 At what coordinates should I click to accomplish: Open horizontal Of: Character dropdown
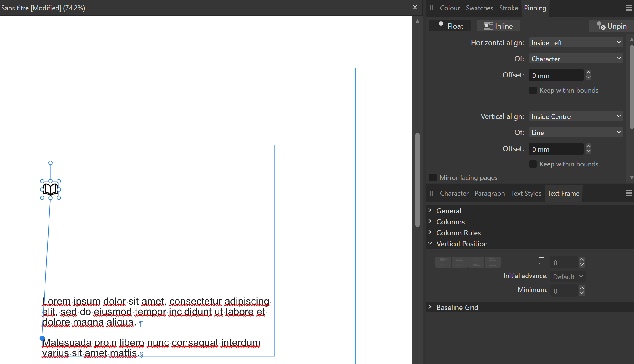pyautogui.click(x=576, y=59)
